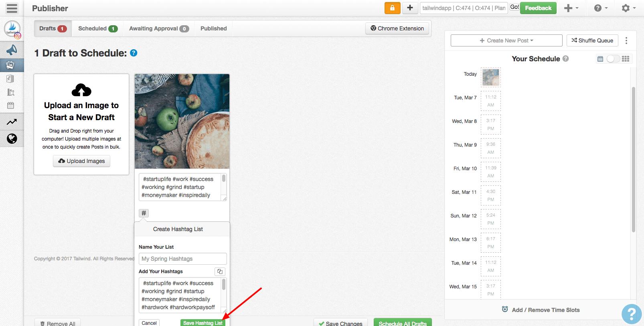Open the calendar sidebar icon
Viewport: 644px width, 326px height.
point(11,106)
